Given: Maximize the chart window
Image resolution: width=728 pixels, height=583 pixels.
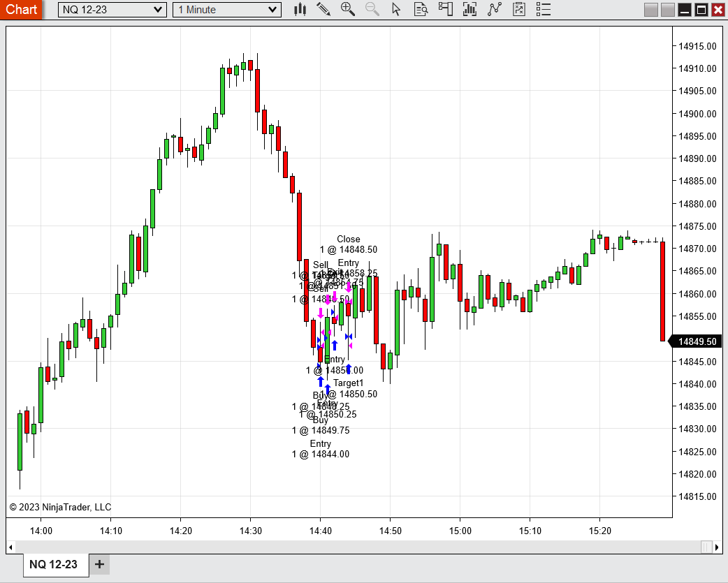Looking at the screenshot, I should [x=701, y=10].
